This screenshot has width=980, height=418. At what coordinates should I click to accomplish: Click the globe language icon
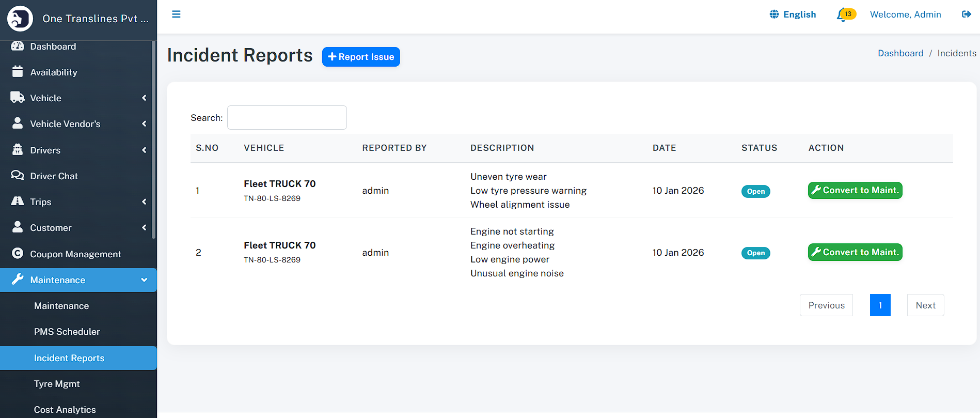pyautogui.click(x=774, y=14)
